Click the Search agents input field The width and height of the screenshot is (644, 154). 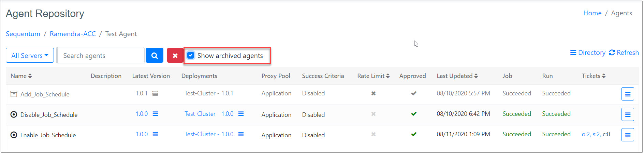[x=101, y=56]
